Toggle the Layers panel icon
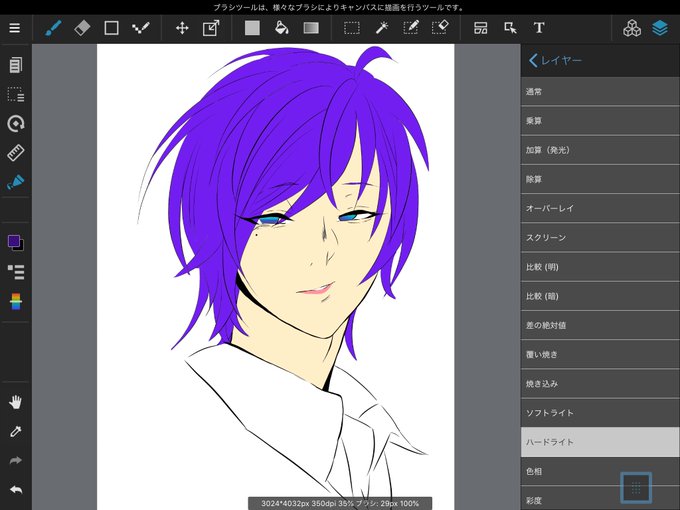Screen dimensions: 680x510 (660, 29)
